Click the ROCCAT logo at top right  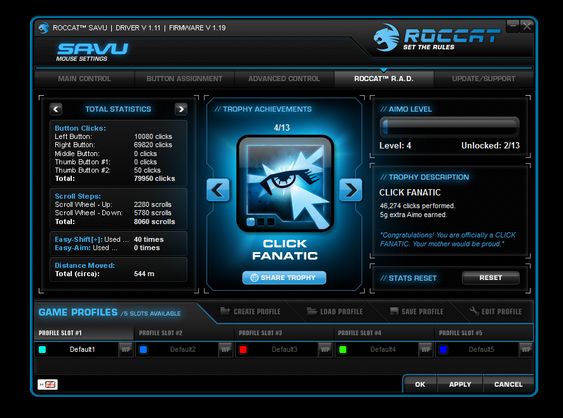click(x=436, y=37)
